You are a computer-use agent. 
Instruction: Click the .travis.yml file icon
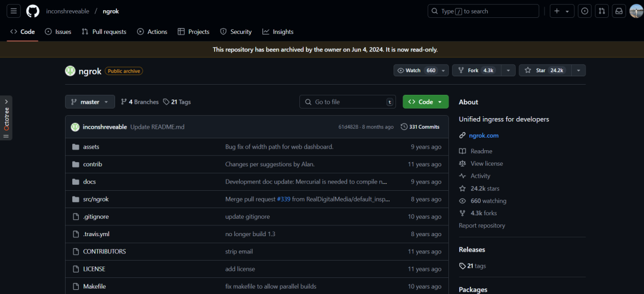(x=76, y=234)
